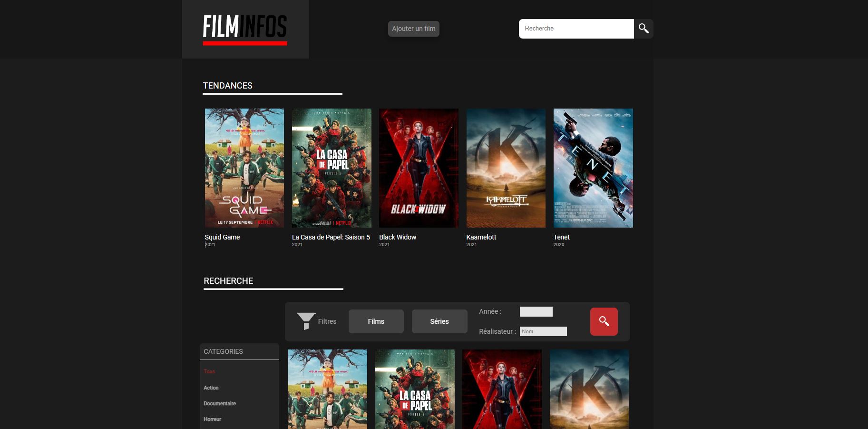This screenshot has width=868, height=429.
Task: Click the Réalisateur : label
Action: (497, 331)
